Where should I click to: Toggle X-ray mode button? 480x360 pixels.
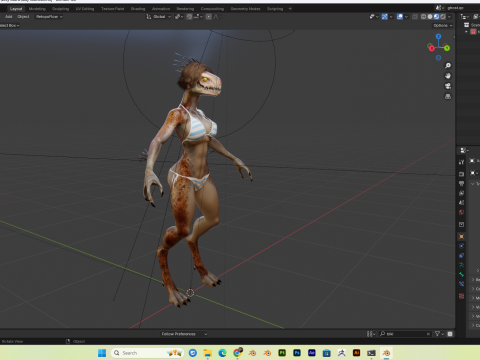[415, 17]
